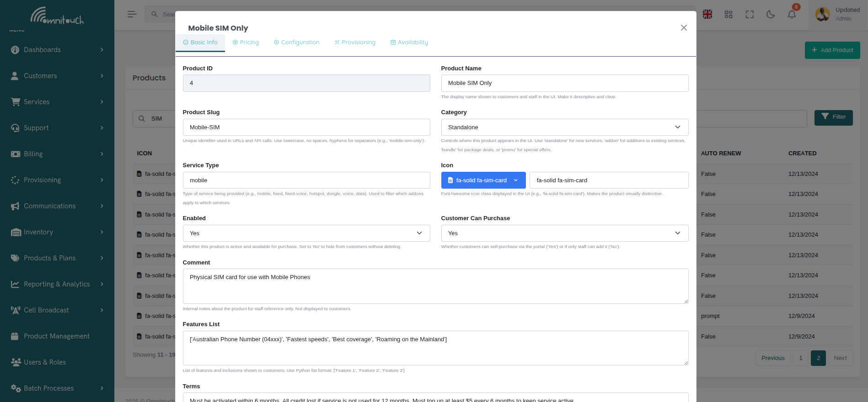
Task: Open the Customer Can Purchase dropdown
Action: (564, 233)
